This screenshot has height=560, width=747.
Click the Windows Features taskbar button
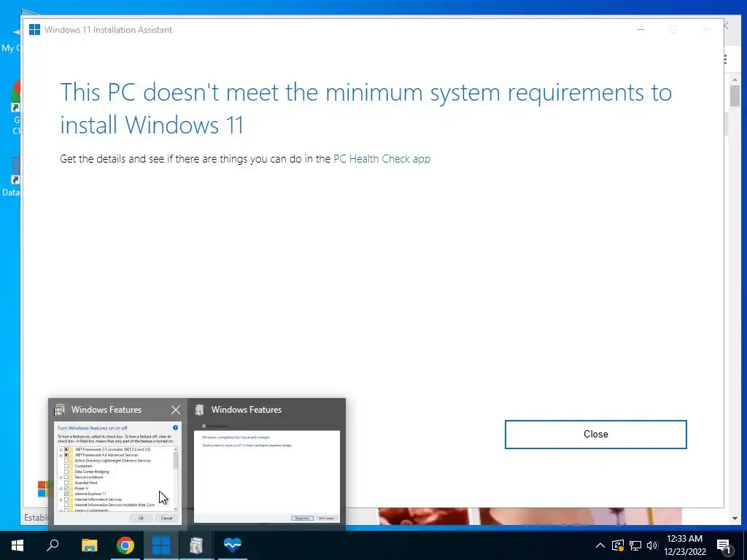point(196,545)
